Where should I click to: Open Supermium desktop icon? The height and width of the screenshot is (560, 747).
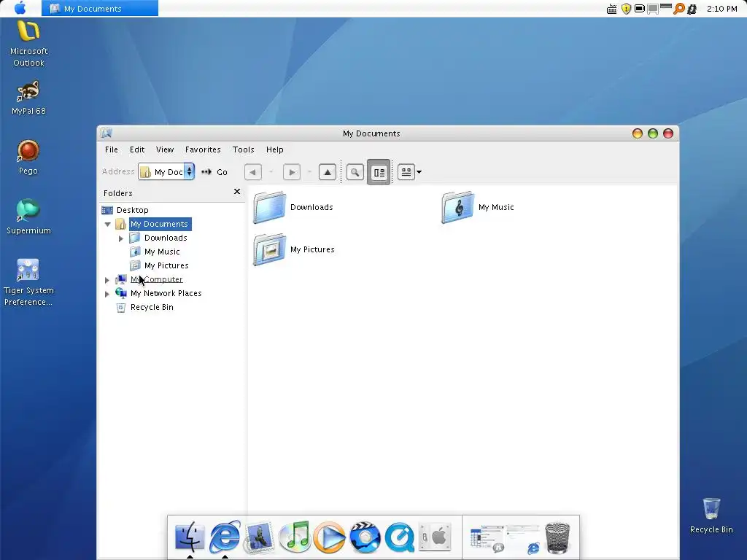[28, 217]
